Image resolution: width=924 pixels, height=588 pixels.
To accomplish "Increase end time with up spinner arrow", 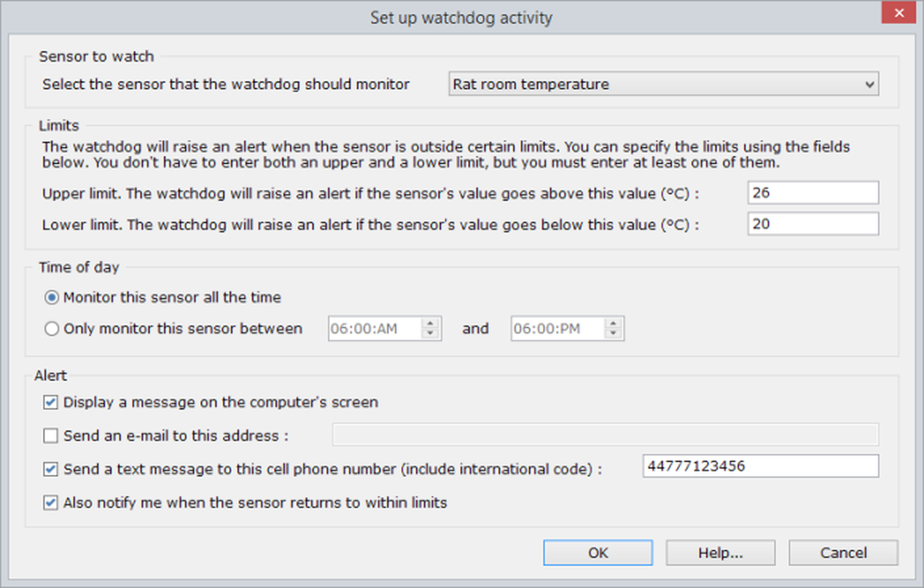I will (x=614, y=324).
